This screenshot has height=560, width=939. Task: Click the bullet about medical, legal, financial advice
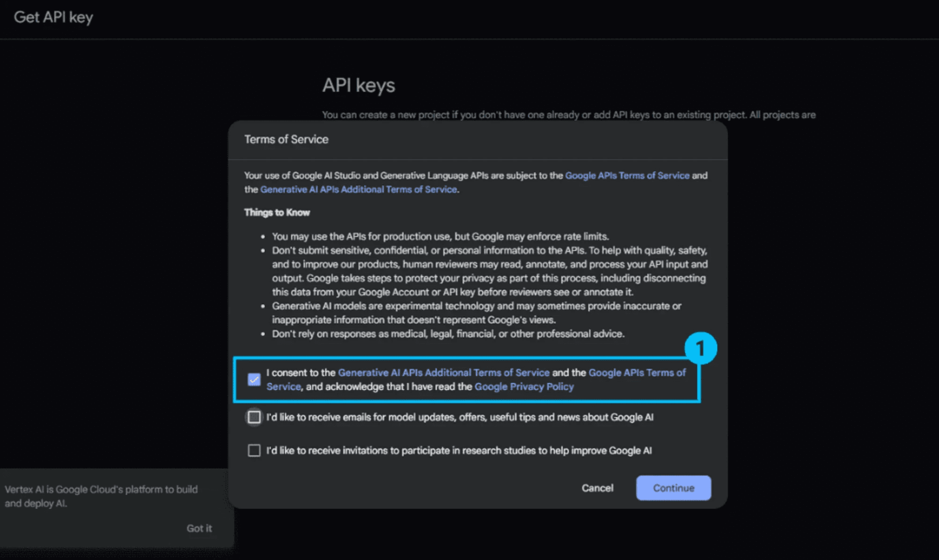click(448, 334)
